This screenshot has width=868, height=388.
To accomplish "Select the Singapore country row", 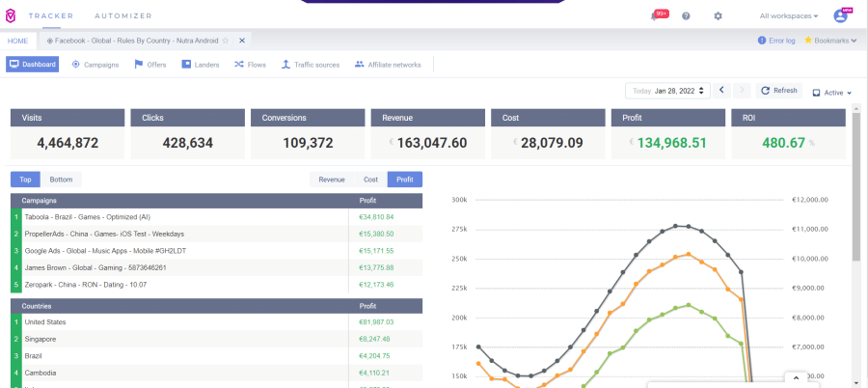I will coord(216,339).
